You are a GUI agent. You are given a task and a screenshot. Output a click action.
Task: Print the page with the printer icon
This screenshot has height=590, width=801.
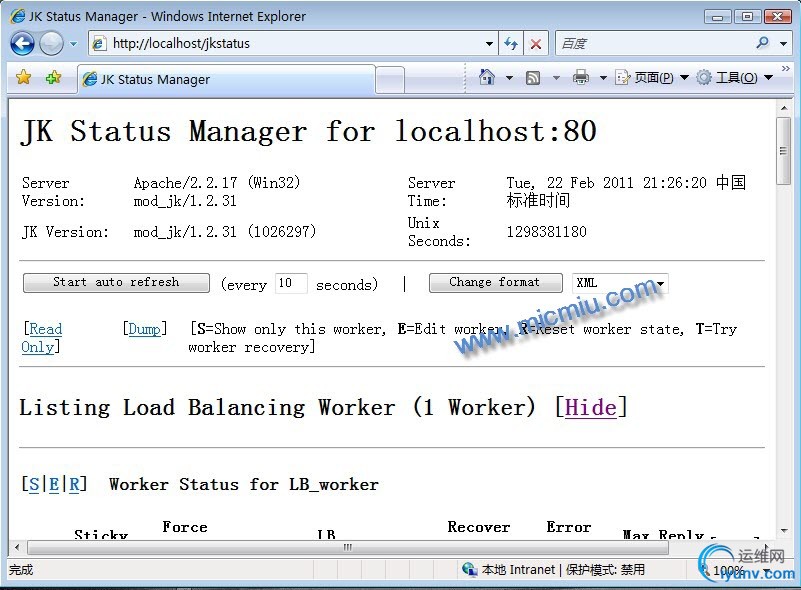581,78
